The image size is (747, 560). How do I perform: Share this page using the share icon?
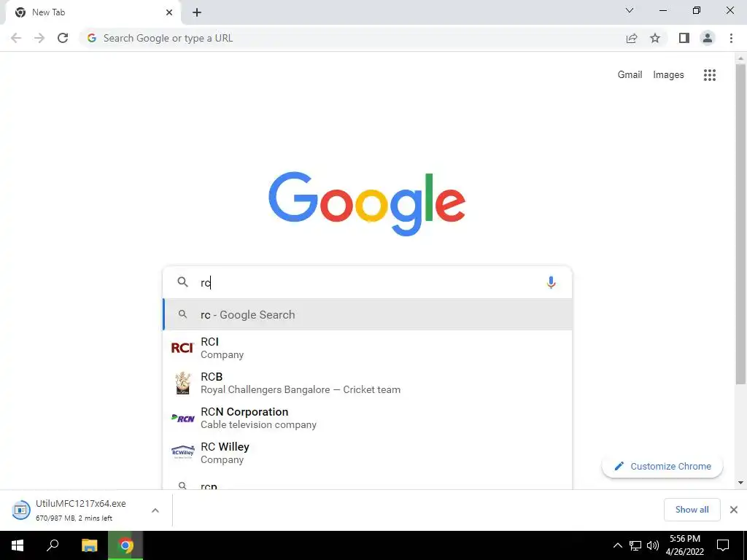coord(632,38)
